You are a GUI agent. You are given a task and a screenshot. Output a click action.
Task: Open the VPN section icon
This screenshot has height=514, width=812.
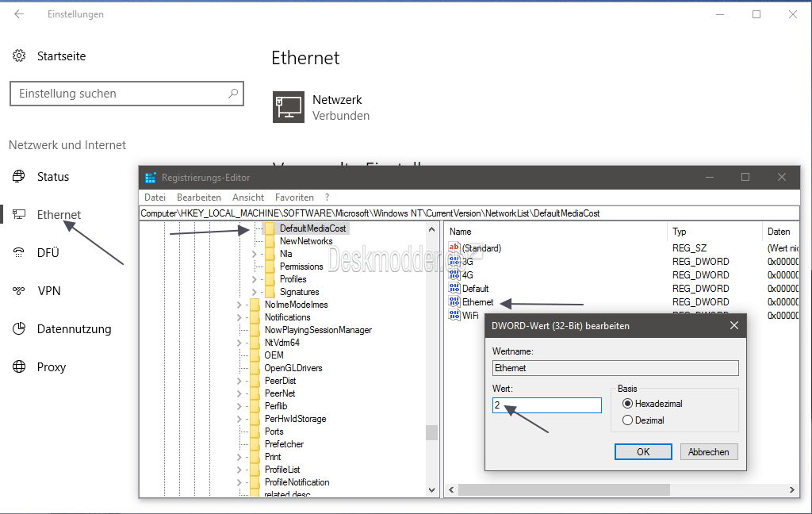pos(19,290)
